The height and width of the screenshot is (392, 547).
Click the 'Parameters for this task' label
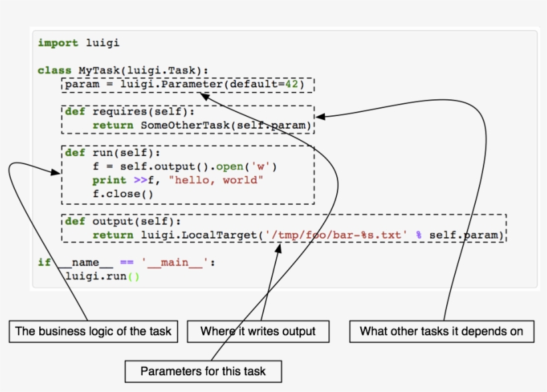[203, 371]
